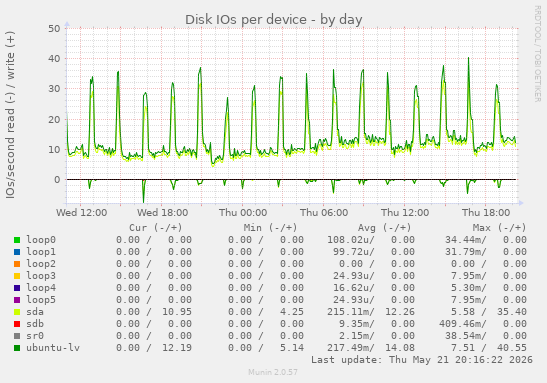This screenshot has width=547, height=383.
Task: Click the Max (-/+) column header
Action: click(499, 228)
